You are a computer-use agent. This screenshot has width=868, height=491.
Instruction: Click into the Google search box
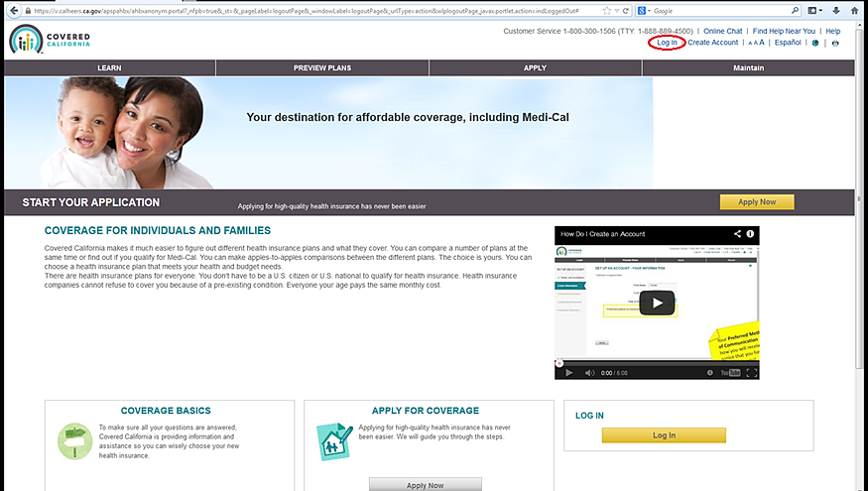click(719, 11)
